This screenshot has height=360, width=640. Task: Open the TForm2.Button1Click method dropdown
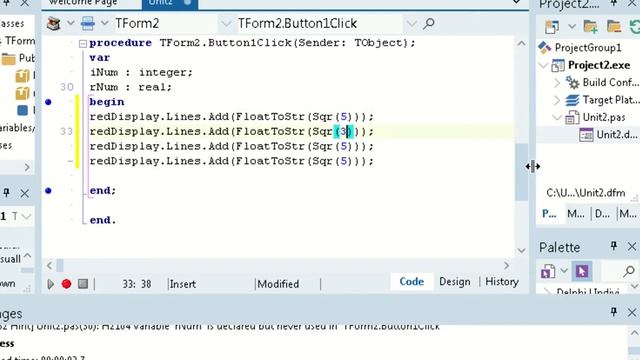(411, 24)
